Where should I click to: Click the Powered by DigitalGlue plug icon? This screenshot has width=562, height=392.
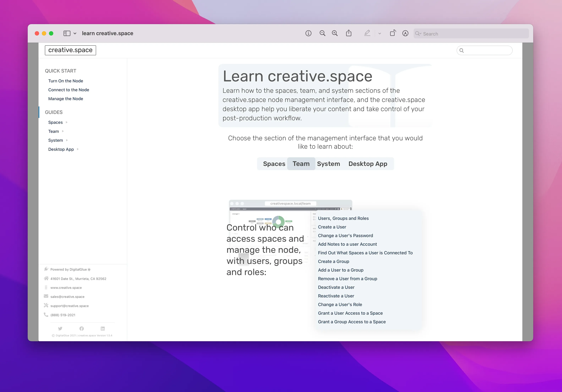pyautogui.click(x=46, y=269)
